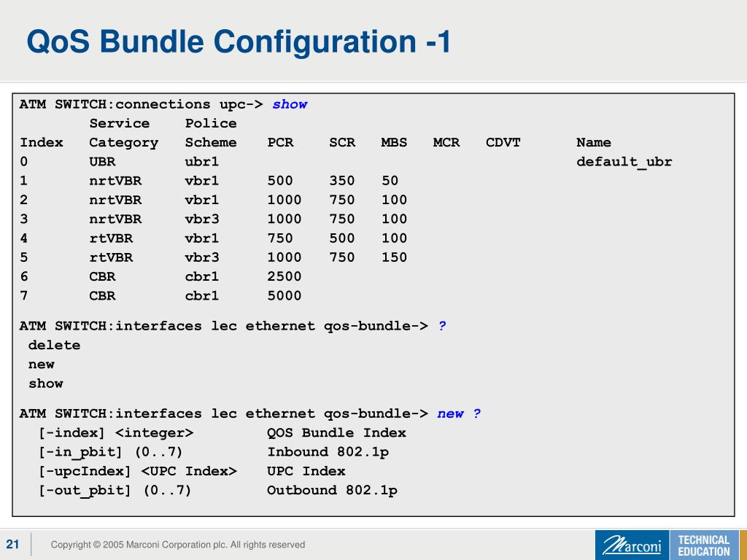This screenshot has height=560, width=747.
Task: Click PCR value 750 in row 4
Action: [280, 238]
